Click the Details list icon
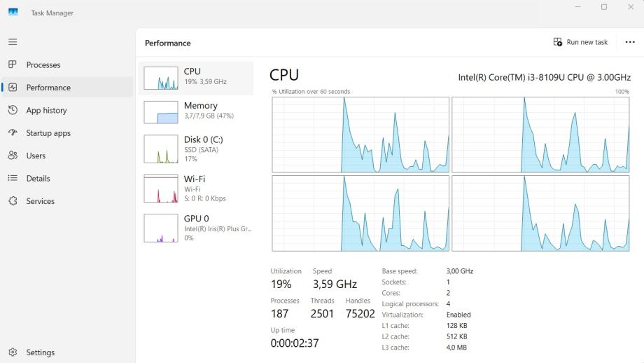 pos(13,178)
